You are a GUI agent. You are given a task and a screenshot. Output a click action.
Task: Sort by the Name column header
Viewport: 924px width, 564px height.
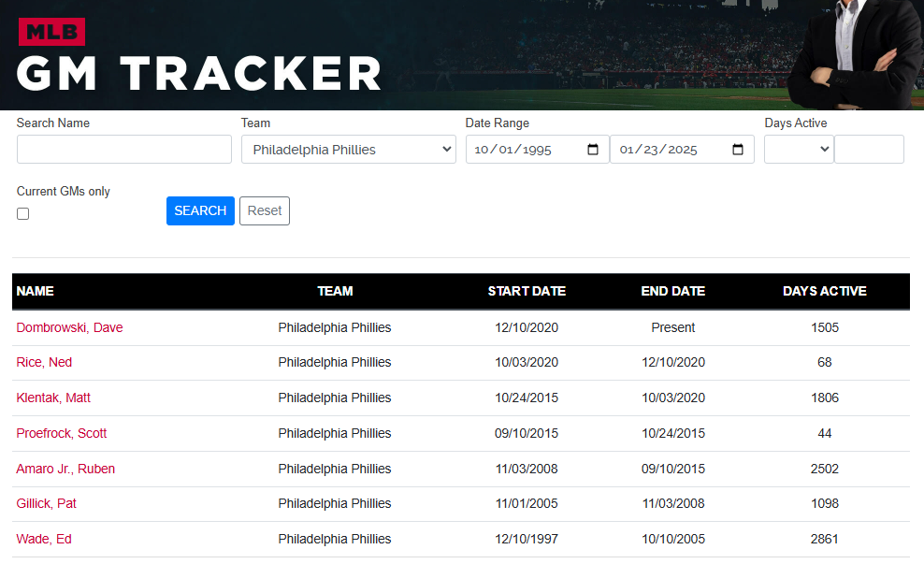point(36,291)
